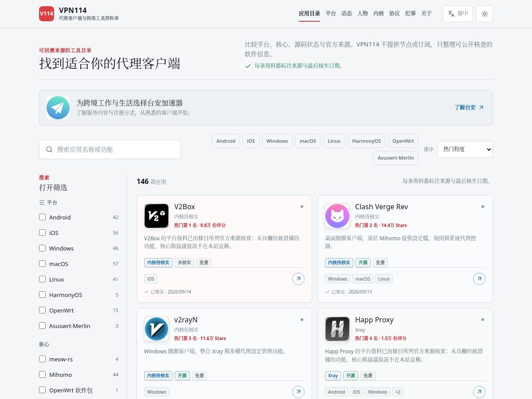Open the 应用目录 nav tab
The image size is (532, 399).
pos(309,14)
